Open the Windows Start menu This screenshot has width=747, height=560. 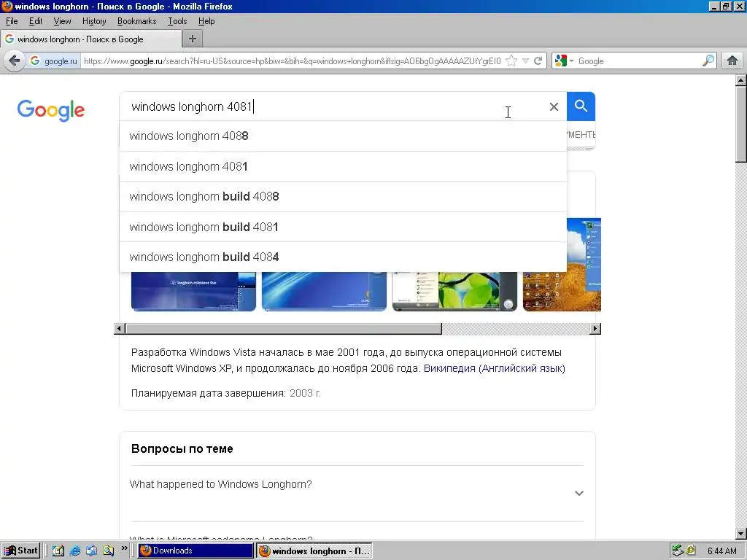20,551
